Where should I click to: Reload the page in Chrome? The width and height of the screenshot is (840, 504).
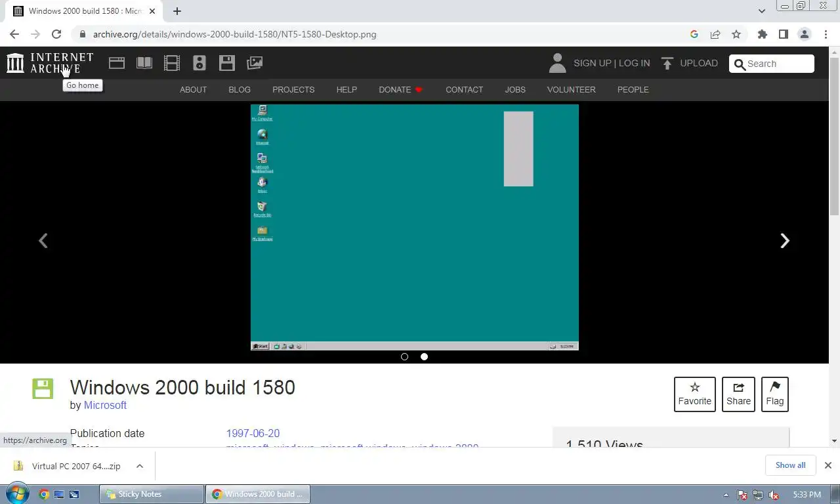coord(56,34)
